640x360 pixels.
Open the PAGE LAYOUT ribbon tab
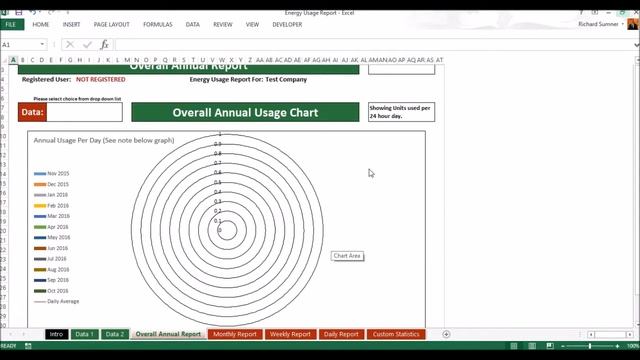pyautogui.click(x=111, y=24)
